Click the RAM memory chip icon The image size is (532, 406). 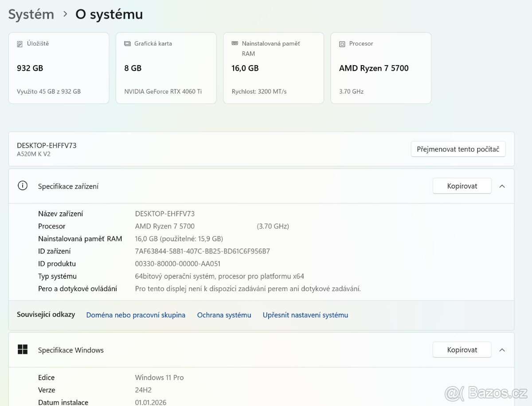[x=235, y=43]
